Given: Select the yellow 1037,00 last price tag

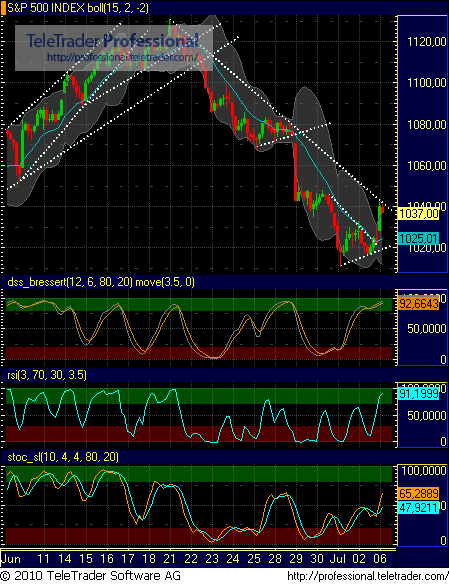Looking at the screenshot, I should (x=418, y=214).
